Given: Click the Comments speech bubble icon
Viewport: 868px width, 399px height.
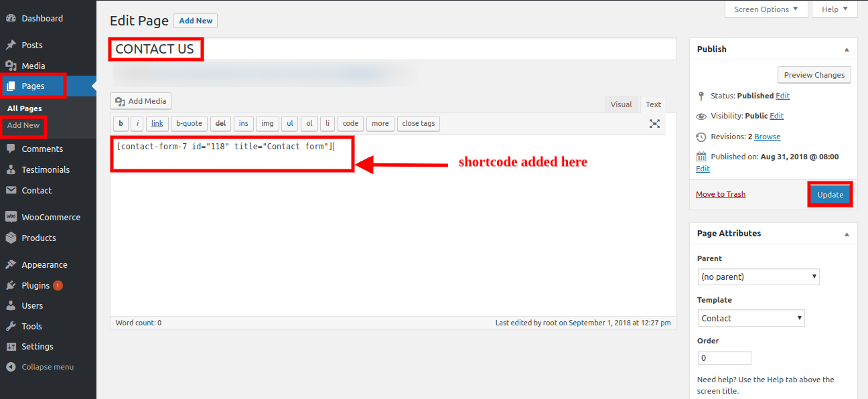Looking at the screenshot, I should (x=11, y=149).
